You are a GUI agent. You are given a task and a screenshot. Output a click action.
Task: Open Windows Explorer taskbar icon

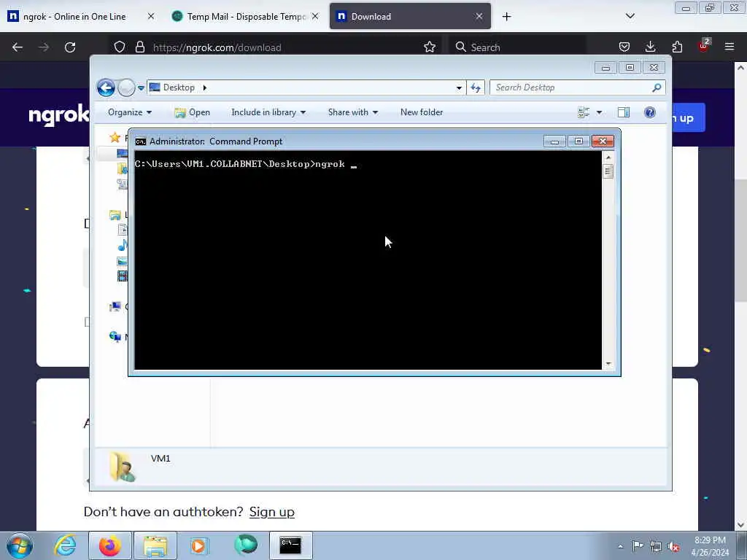coord(155,545)
